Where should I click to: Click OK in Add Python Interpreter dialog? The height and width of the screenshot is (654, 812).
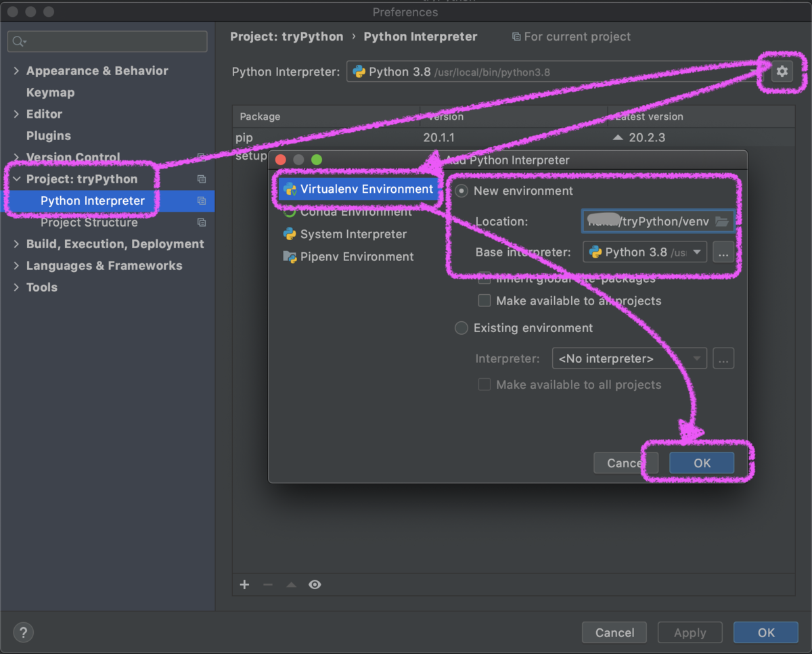(702, 463)
